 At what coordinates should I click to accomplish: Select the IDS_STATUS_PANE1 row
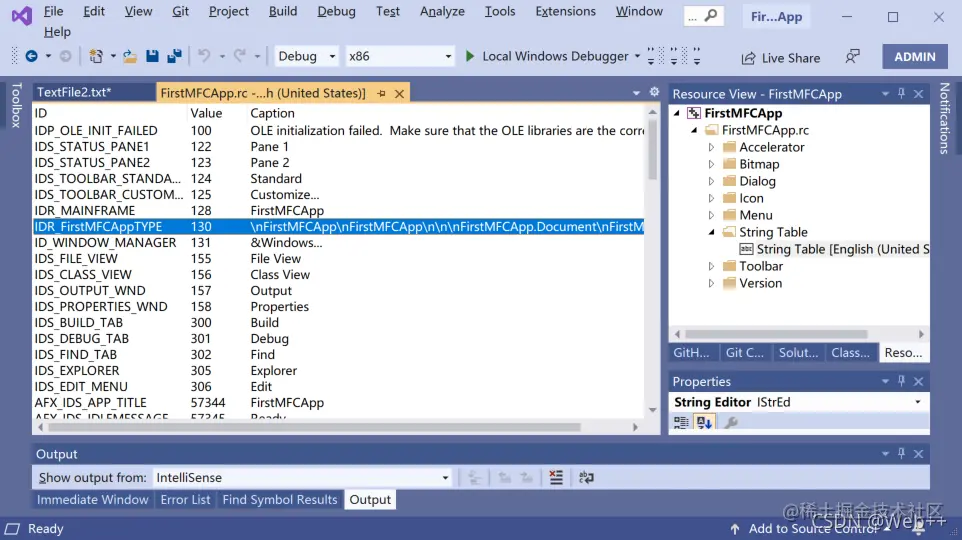point(339,146)
